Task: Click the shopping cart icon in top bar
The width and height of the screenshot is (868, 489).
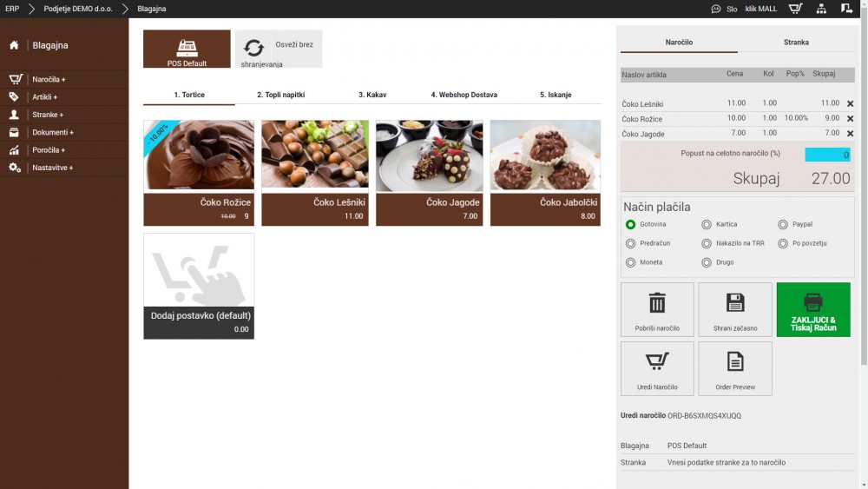Action: pos(795,9)
